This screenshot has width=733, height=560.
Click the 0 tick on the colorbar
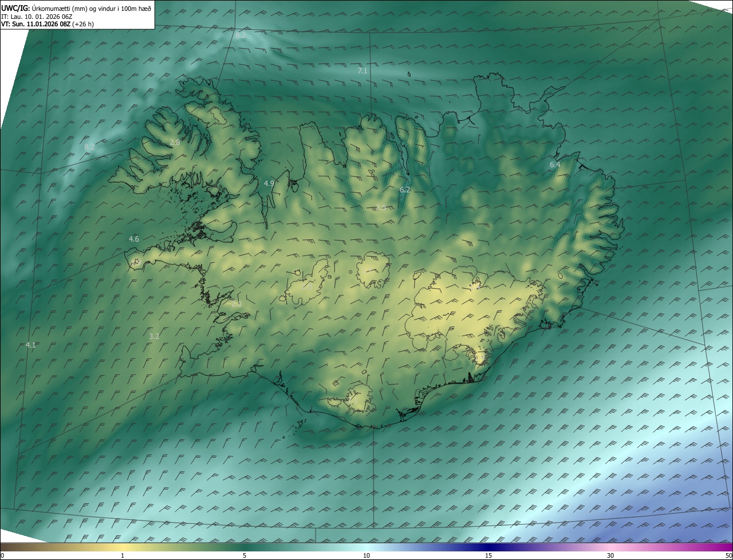2,555
